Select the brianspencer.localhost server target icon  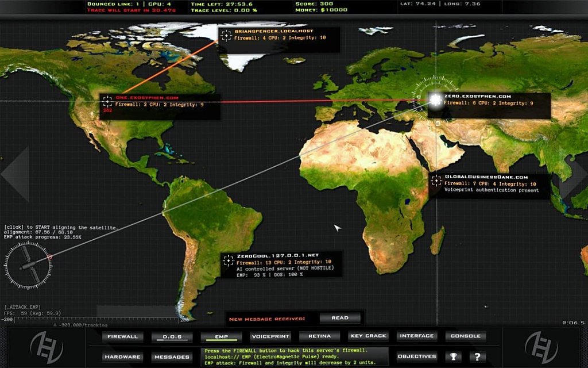pyautogui.click(x=226, y=35)
